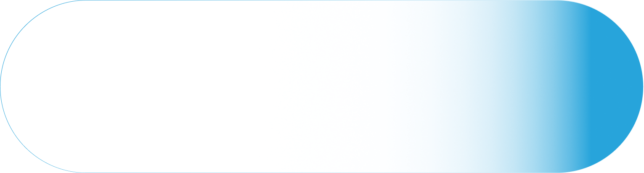Click the rightmost tip of the blue cap
This screenshot has width=644, height=173.
point(642,86)
